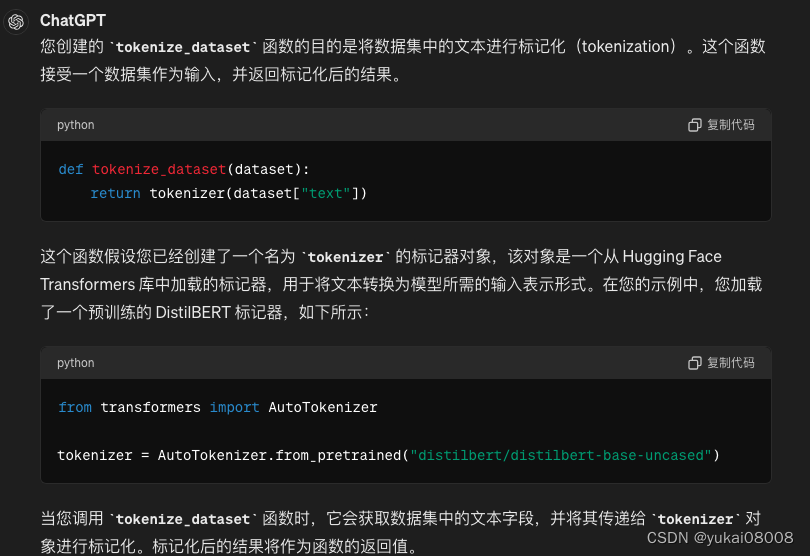Click the def keyword in code
This screenshot has width=810, height=556.
pyautogui.click(x=71, y=169)
